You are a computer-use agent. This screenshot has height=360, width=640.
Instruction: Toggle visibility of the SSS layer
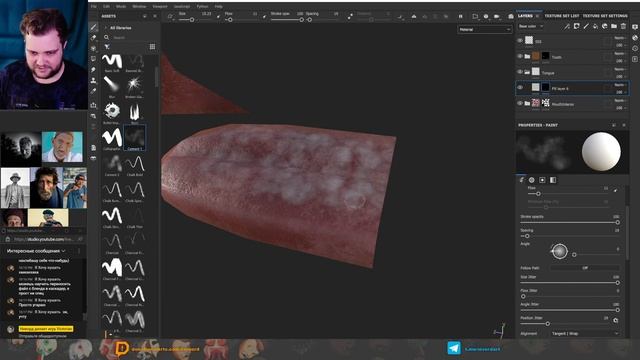pyautogui.click(x=520, y=41)
